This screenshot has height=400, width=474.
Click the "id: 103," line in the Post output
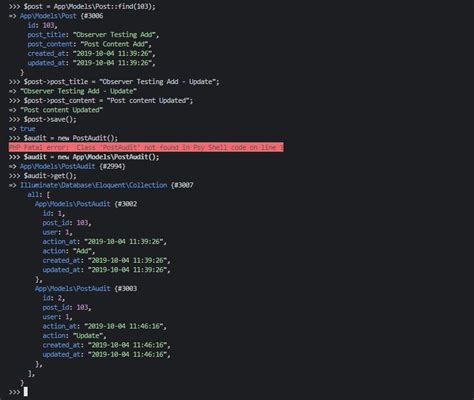click(x=43, y=25)
